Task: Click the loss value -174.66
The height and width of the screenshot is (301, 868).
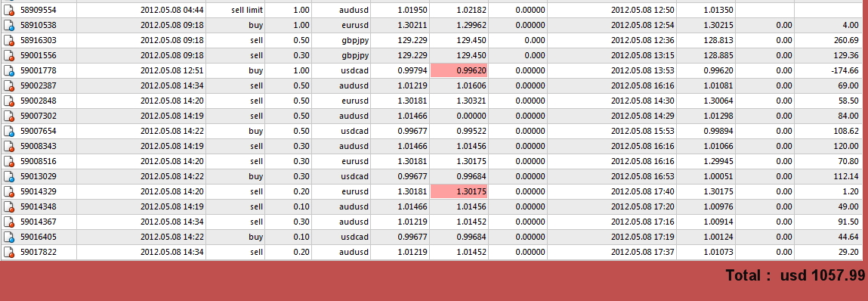Action: (x=845, y=71)
